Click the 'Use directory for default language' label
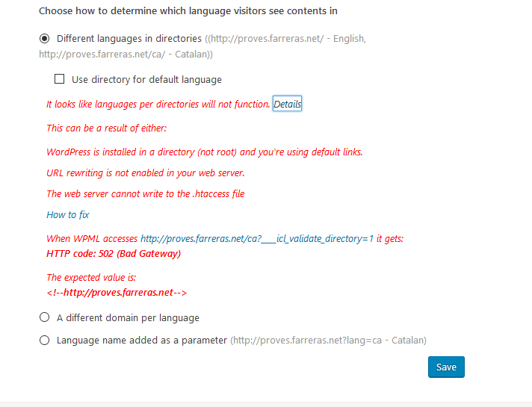The height and width of the screenshot is (407, 532). click(146, 80)
